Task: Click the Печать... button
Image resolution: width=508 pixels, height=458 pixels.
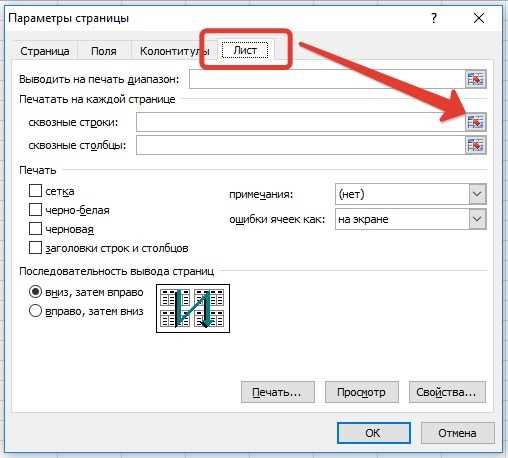Action: (x=278, y=392)
